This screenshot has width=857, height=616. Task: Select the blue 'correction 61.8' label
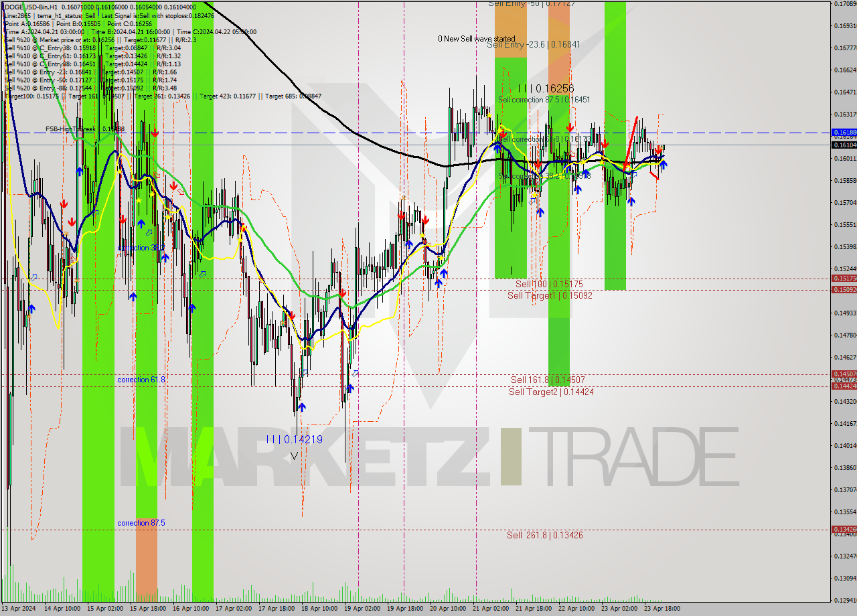(x=141, y=380)
